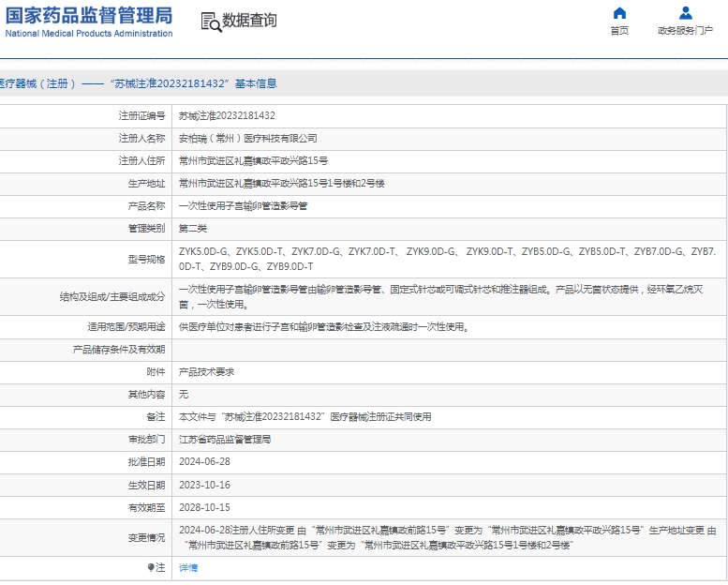Click the 第二类 management category value

tap(193, 228)
